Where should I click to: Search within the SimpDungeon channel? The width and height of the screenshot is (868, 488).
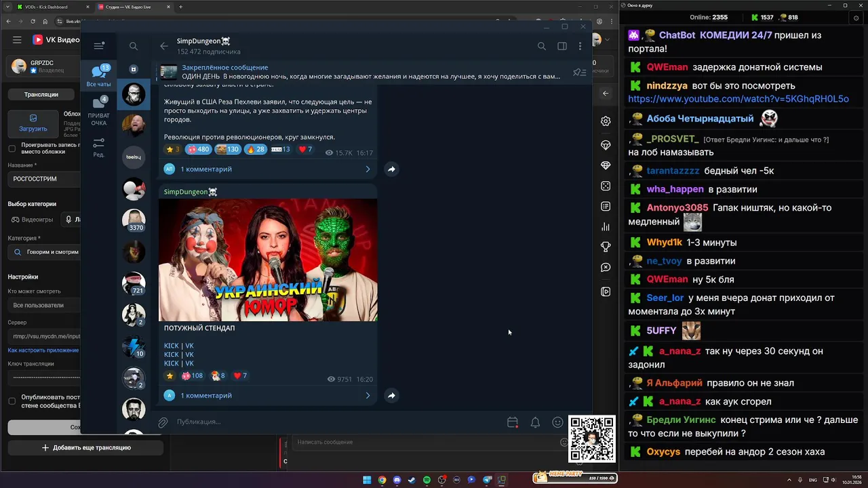point(542,46)
